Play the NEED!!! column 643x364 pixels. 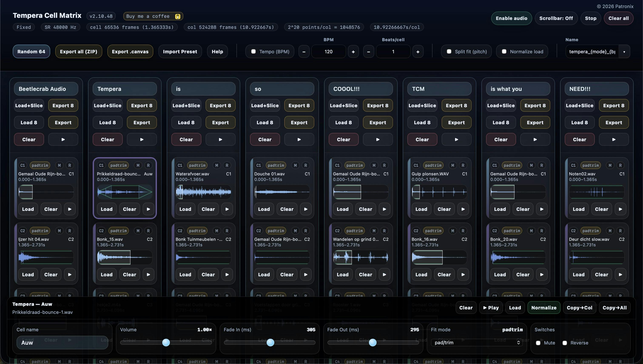(x=614, y=140)
